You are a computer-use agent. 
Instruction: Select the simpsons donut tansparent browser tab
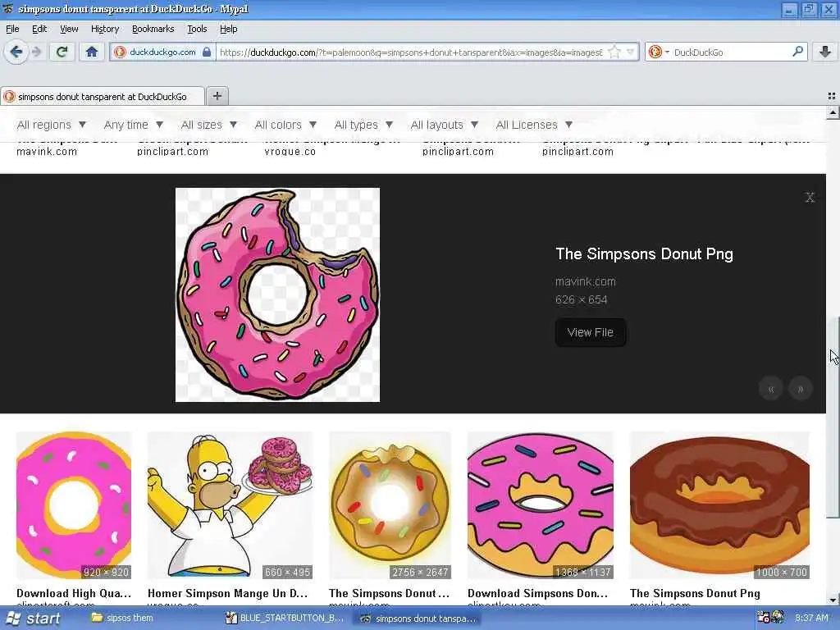pyautogui.click(x=102, y=97)
